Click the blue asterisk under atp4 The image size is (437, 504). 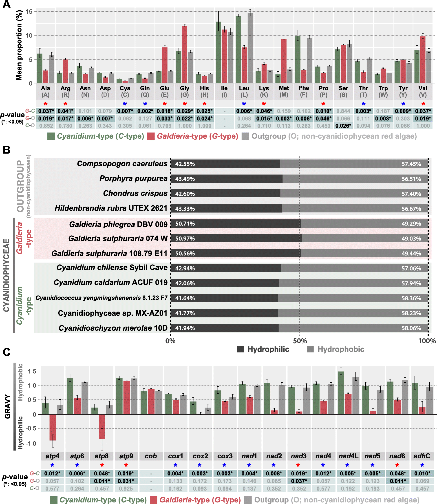[52, 465]
